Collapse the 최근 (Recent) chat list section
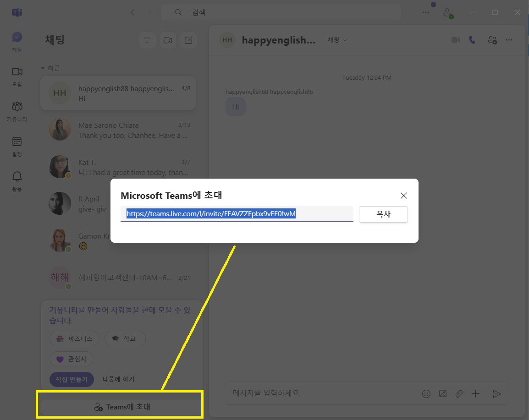 (x=43, y=68)
